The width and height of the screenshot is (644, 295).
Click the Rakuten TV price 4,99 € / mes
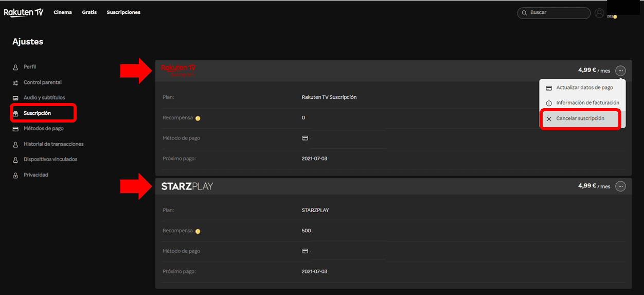point(594,71)
